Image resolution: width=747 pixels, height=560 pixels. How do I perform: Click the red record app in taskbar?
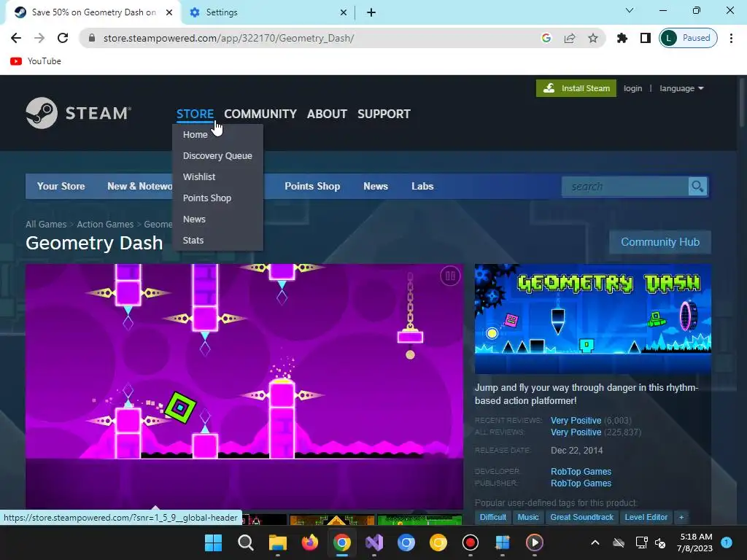click(x=471, y=542)
